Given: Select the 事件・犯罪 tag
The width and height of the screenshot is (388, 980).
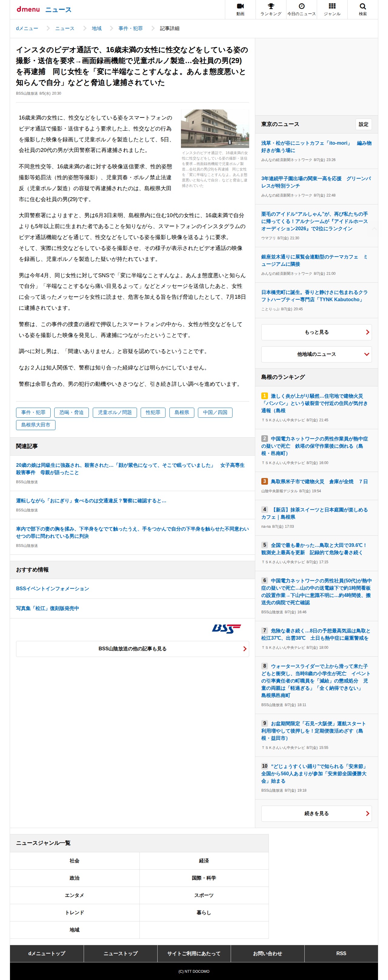Looking at the screenshot, I should pos(33,413).
